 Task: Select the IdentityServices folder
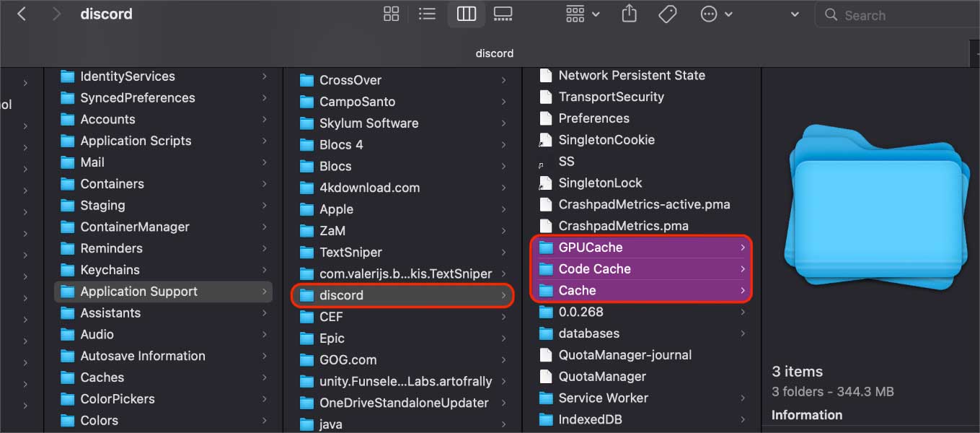coord(163,76)
